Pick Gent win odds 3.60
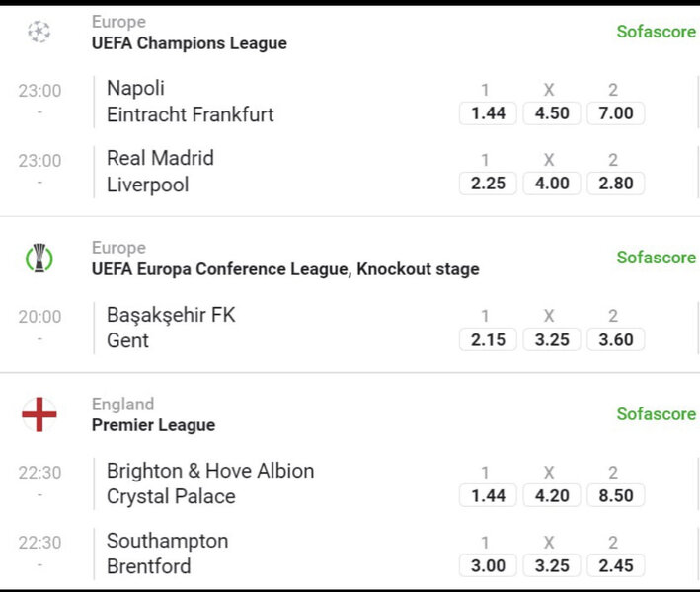The width and height of the screenshot is (700, 592). [616, 339]
